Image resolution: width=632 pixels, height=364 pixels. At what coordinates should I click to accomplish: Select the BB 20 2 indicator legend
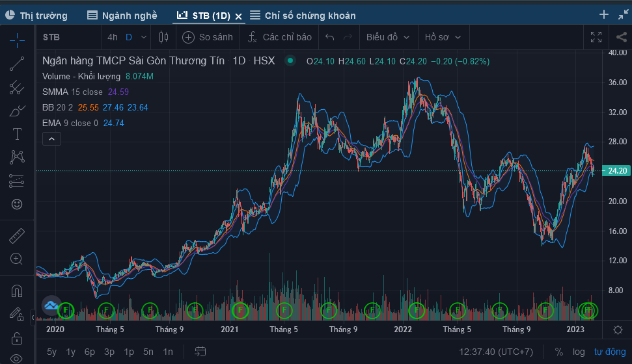point(58,108)
